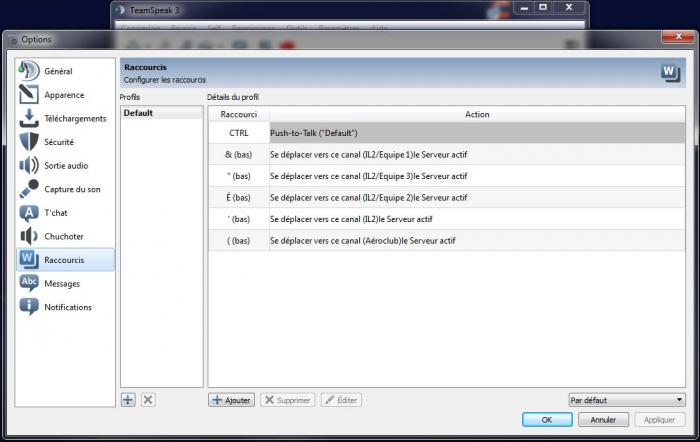Select the T'chat bubble icon
The height and width of the screenshot is (442, 700).
coord(29,213)
